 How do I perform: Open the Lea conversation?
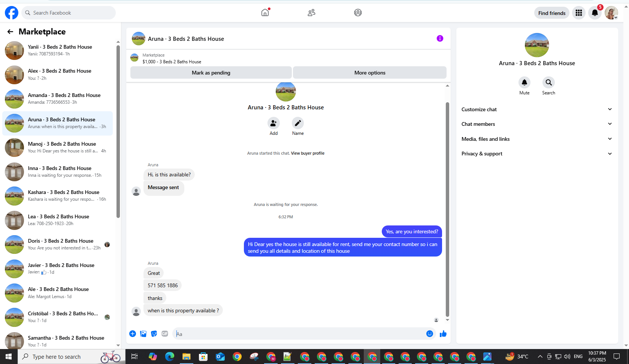[58, 220]
